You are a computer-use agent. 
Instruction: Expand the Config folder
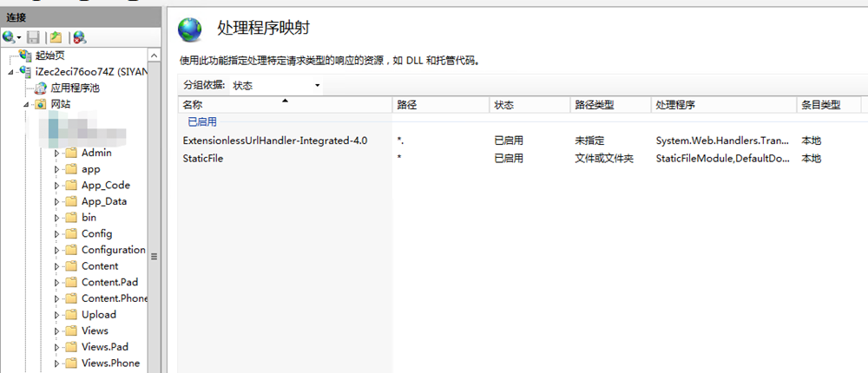pos(56,234)
